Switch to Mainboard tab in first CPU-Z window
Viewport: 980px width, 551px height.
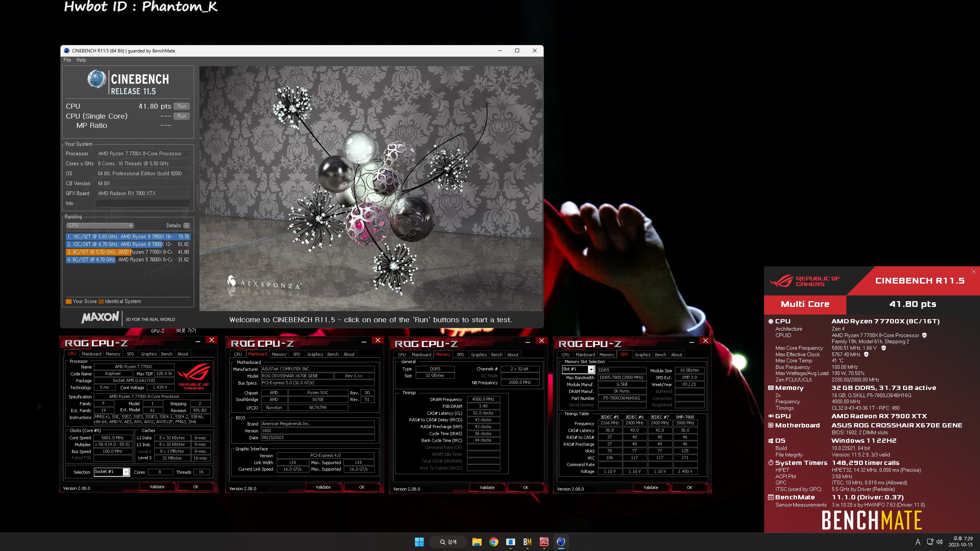pyautogui.click(x=91, y=354)
